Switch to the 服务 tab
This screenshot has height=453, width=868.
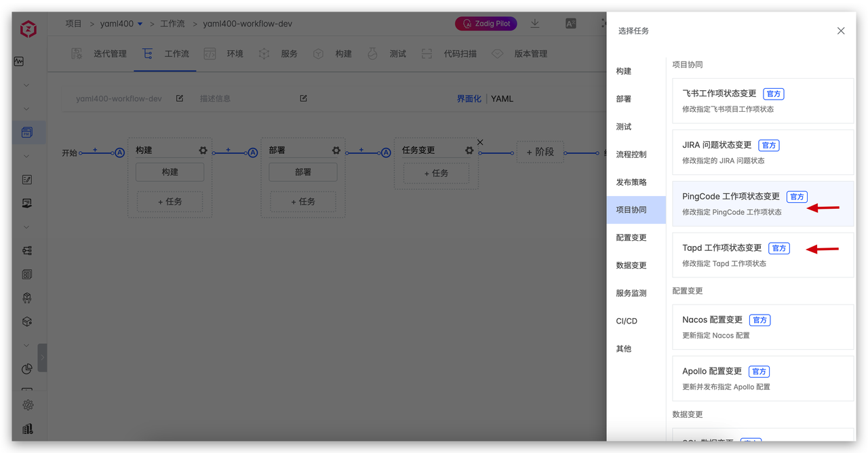coord(278,54)
